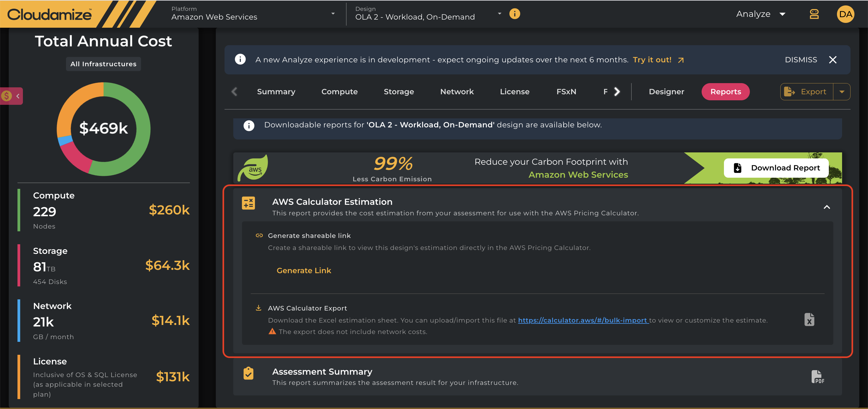Click the Export button
Image resolution: width=868 pixels, height=409 pixels.
click(x=807, y=92)
